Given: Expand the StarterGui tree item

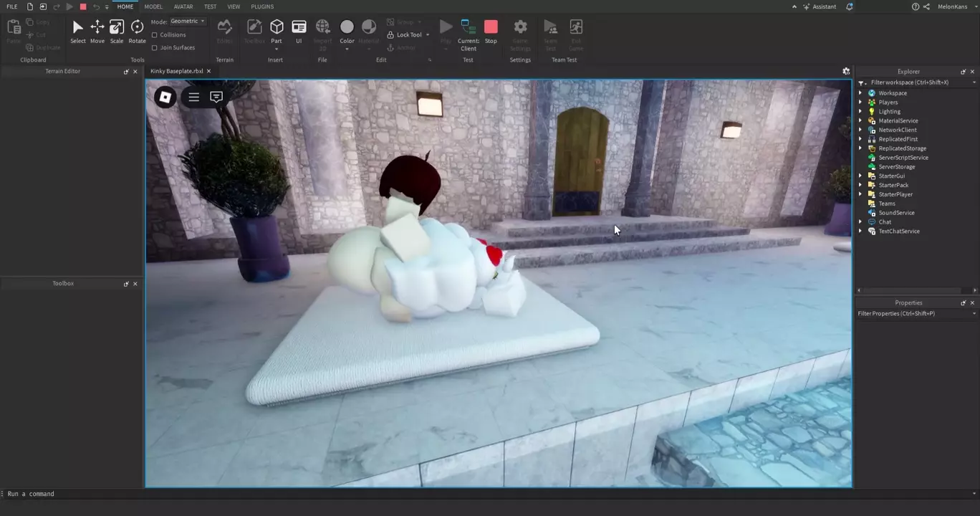Looking at the screenshot, I should tap(860, 176).
